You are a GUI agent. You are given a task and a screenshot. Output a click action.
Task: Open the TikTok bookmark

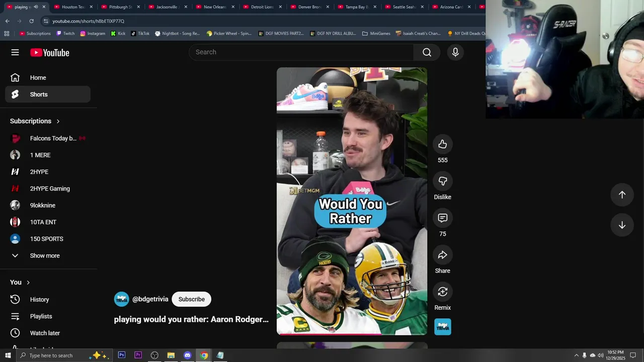pyautogui.click(x=140, y=34)
